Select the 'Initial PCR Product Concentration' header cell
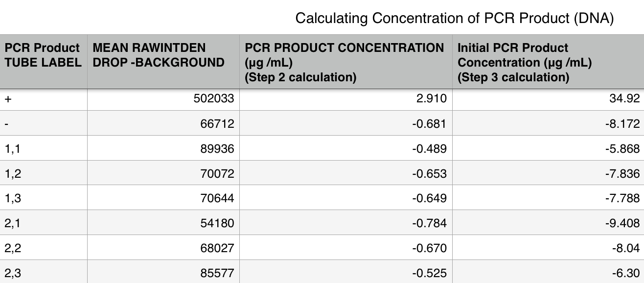Image resolution: width=644 pixels, height=283 pixels. (x=547, y=62)
